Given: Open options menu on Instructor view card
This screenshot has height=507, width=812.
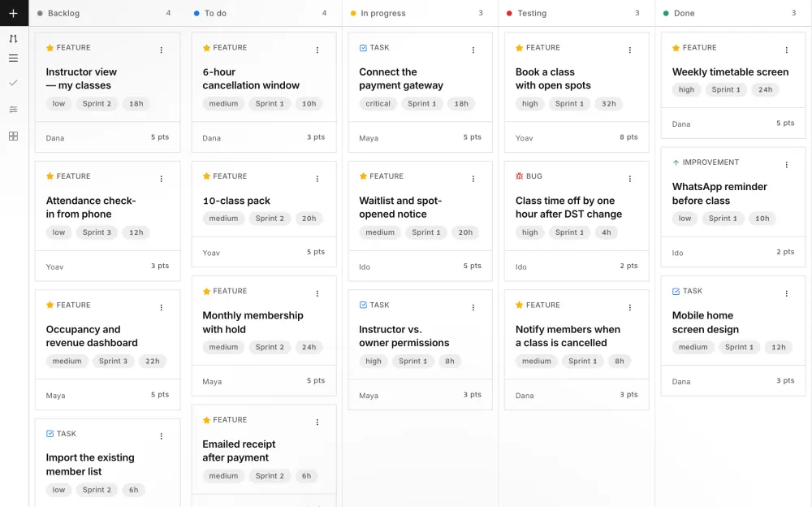Looking at the screenshot, I should (161, 50).
